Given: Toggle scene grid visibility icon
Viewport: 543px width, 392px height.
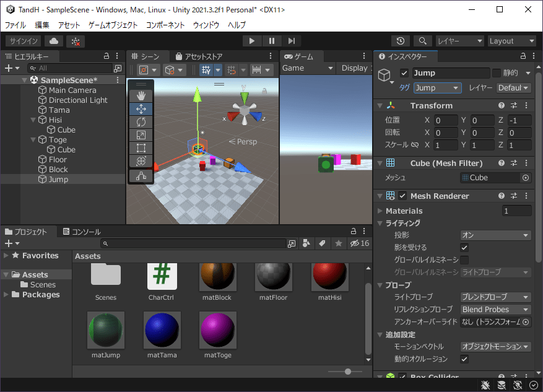Looking at the screenshot, I should pos(206,70).
